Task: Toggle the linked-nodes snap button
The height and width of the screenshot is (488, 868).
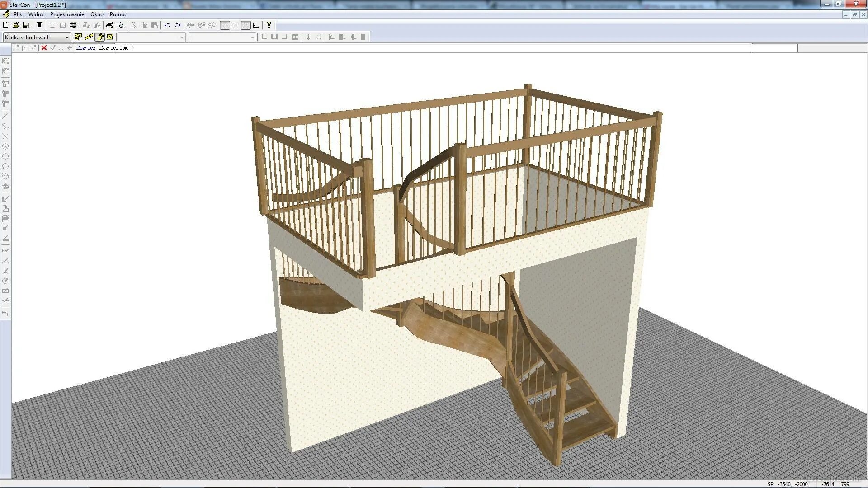Action: [225, 25]
